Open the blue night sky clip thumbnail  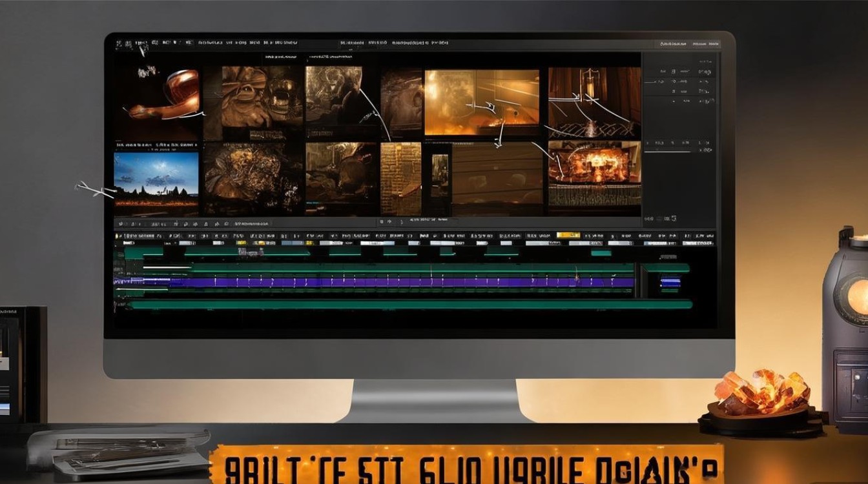(156, 183)
